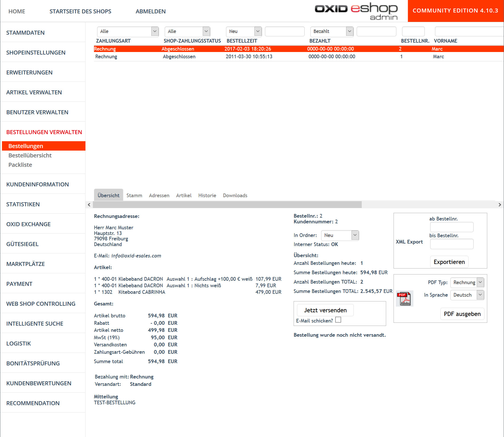Open the Shop-Zahlungsstatus filter dropdown
Image resolution: width=504 pixels, height=437 pixels.
[187, 31]
